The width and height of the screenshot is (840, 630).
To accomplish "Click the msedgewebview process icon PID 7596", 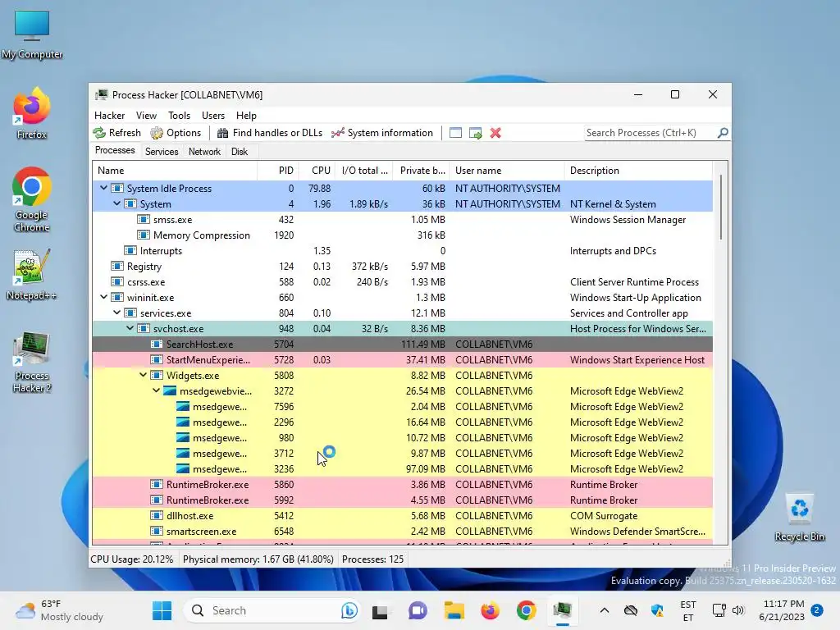I will pos(183,407).
